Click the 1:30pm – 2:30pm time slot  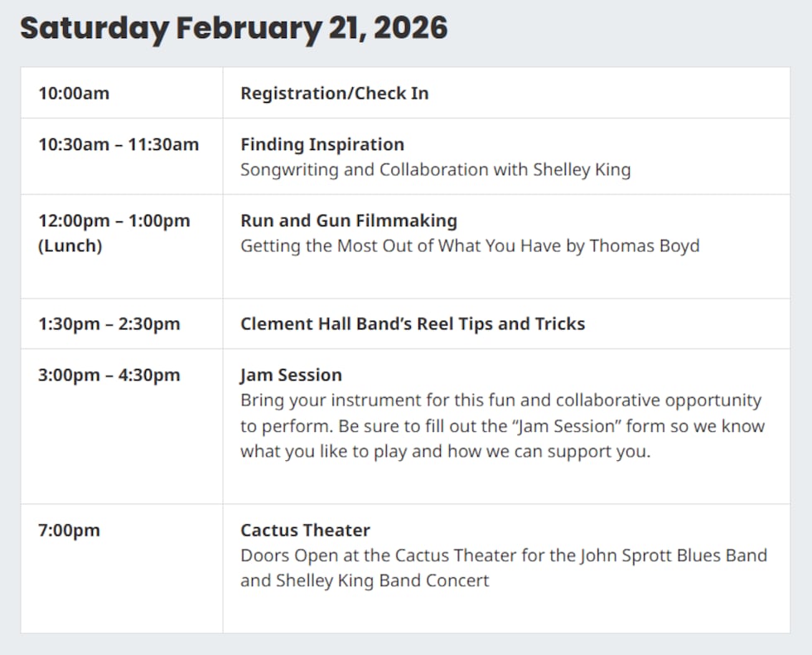coord(109,323)
